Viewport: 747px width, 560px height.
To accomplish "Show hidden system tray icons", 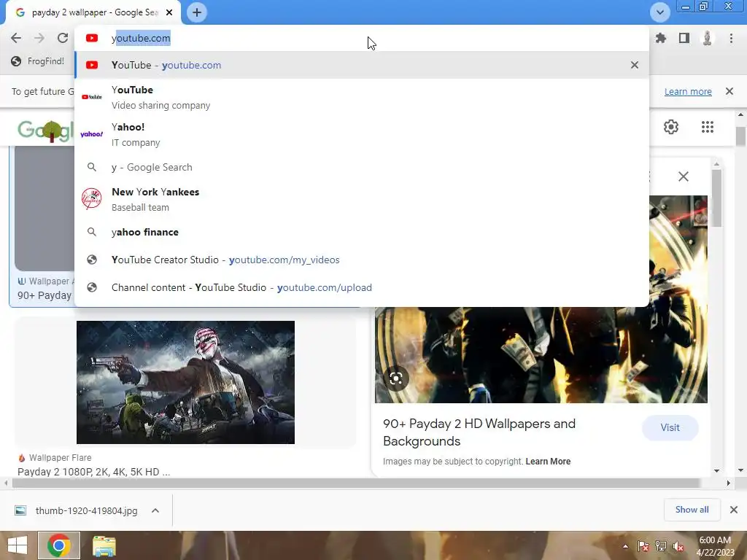I will pos(625,546).
